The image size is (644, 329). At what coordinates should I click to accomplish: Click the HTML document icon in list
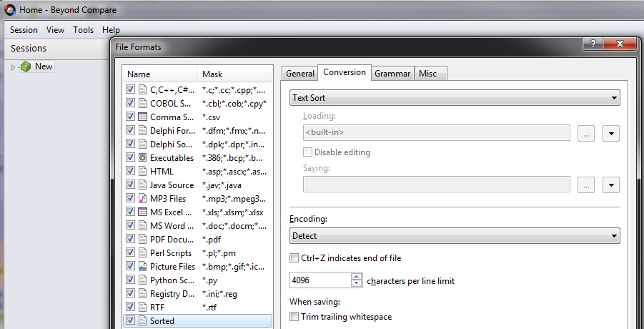tap(143, 172)
